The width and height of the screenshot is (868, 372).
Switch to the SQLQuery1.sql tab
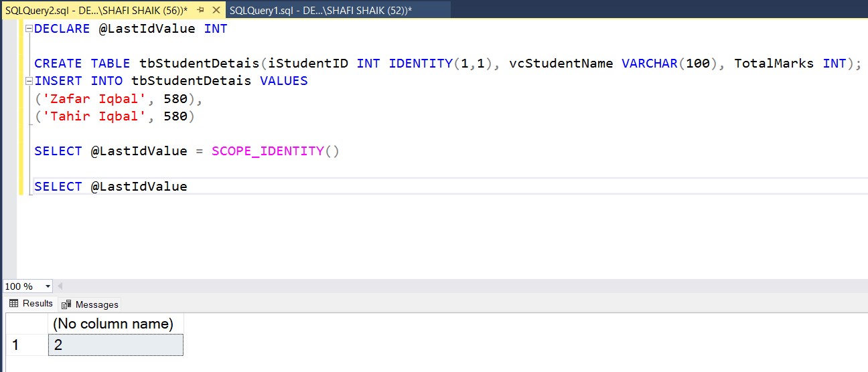[x=320, y=10]
